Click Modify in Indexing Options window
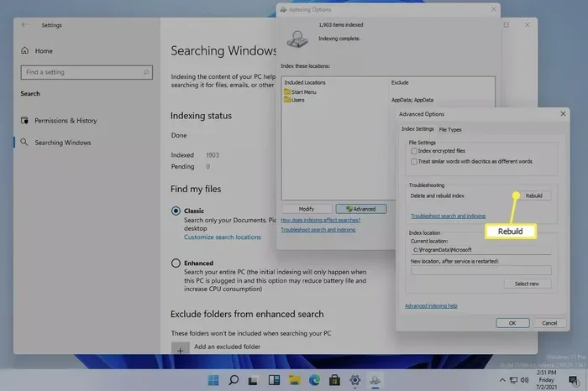588x391 pixels. pos(307,209)
